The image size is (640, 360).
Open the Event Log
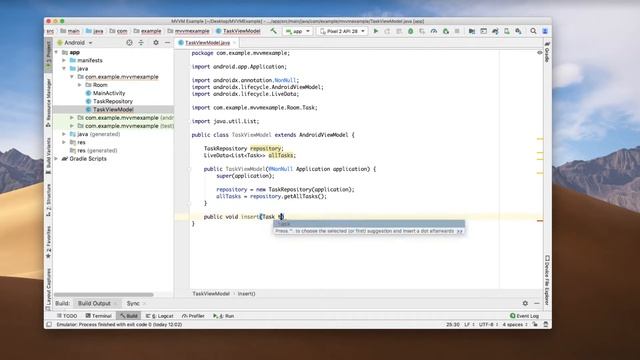[x=524, y=316]
